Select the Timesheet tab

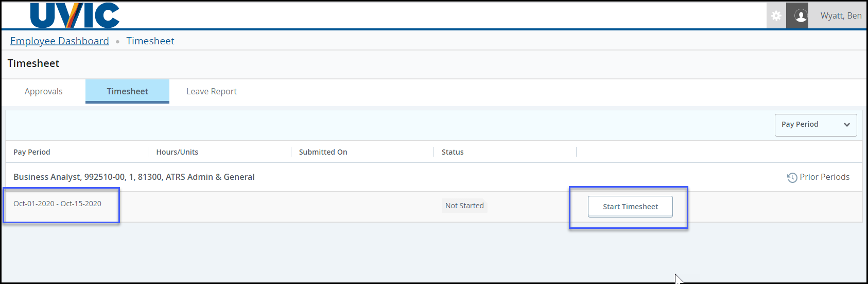(127, 92)
